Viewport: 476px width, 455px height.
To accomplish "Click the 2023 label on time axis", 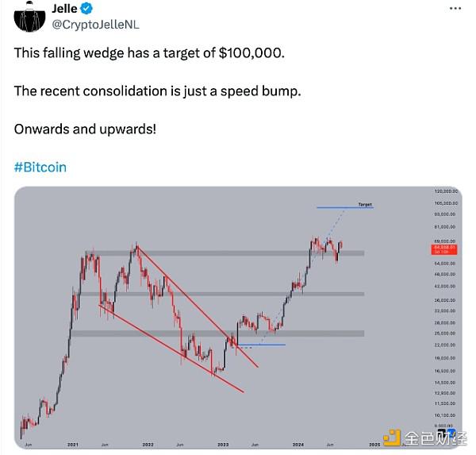I will point(223,444).
